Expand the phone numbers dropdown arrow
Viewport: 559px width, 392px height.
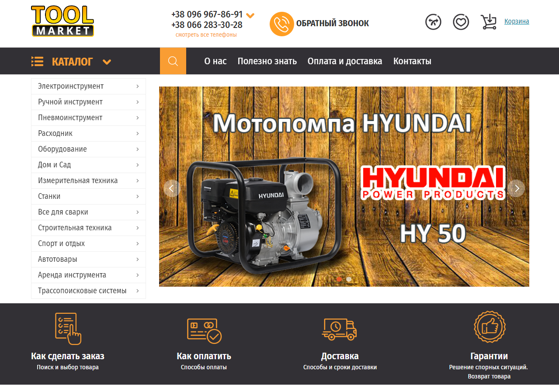pos(250,15)
